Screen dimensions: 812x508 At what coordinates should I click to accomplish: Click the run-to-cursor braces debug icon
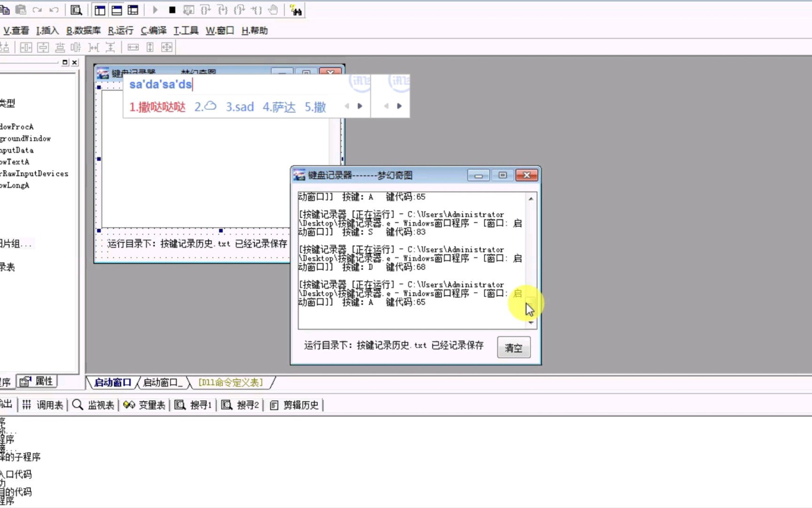point(256,10)
